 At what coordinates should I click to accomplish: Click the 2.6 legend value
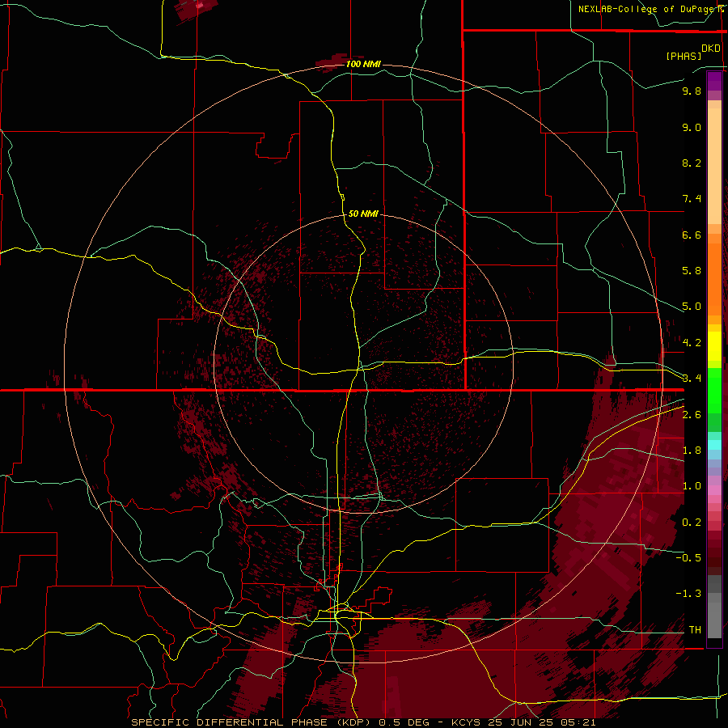point(692,415)
